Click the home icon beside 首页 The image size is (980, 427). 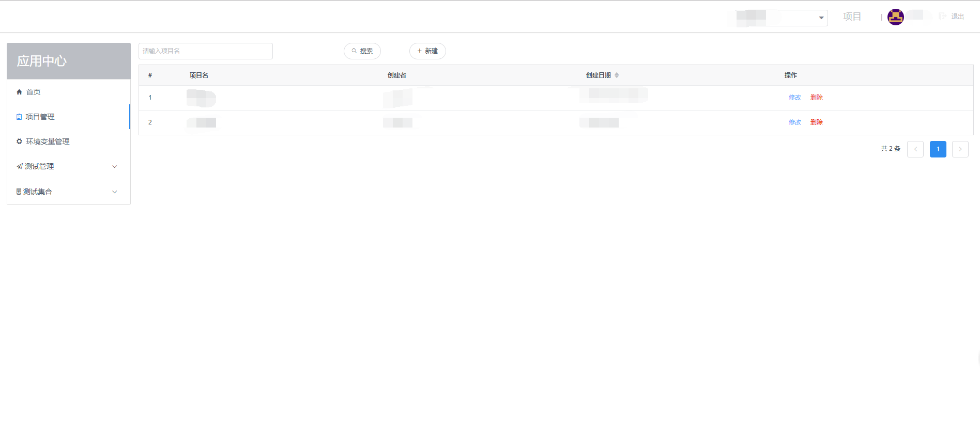[x=19, y=92]
